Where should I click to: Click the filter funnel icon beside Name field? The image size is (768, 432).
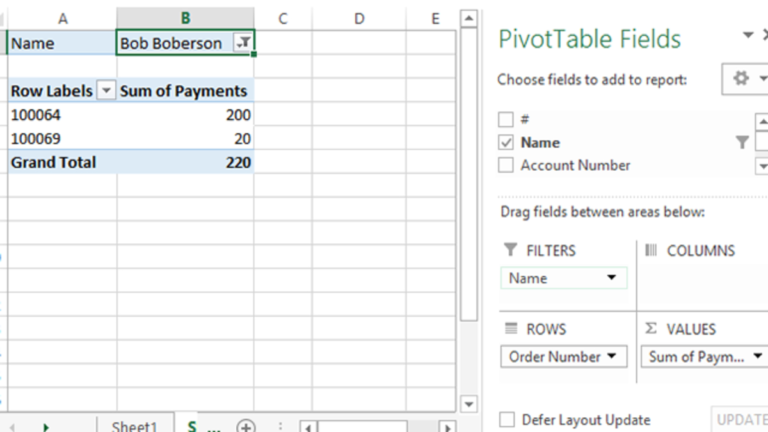coord(742,143)
